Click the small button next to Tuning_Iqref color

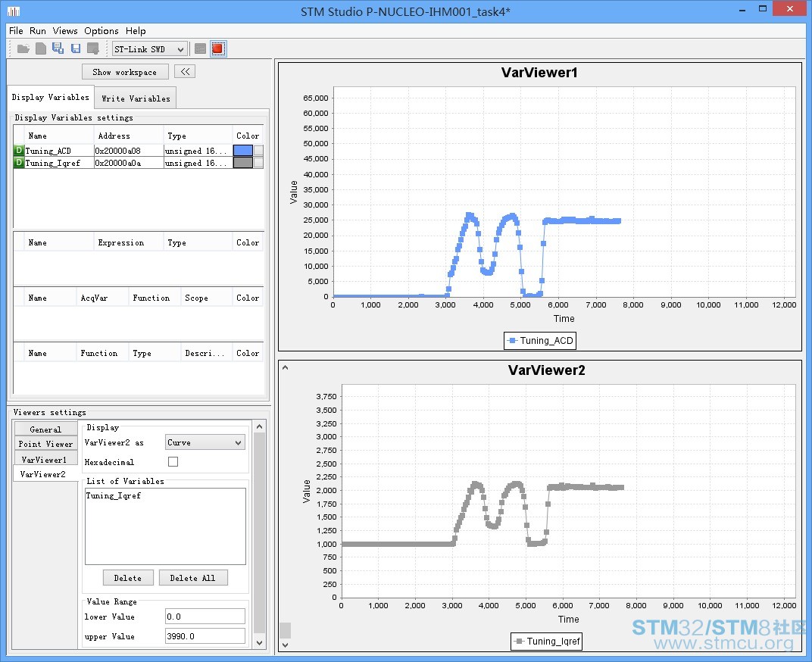click(258, 163)
